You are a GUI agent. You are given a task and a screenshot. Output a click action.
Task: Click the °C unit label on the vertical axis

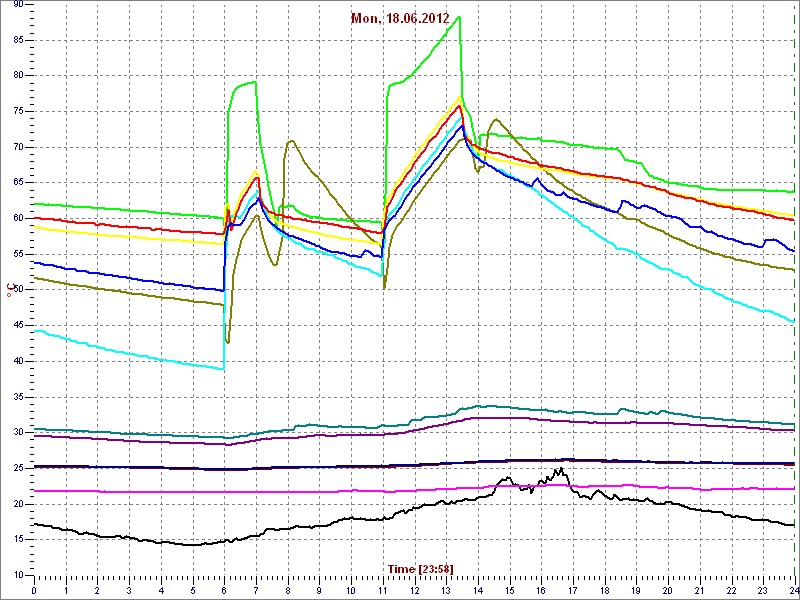[11, 290]
